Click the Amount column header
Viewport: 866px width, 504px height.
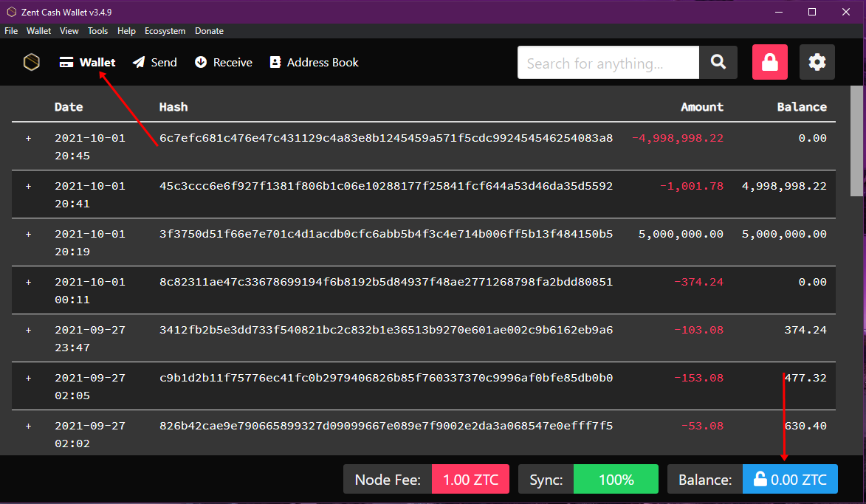pos(702,107)
